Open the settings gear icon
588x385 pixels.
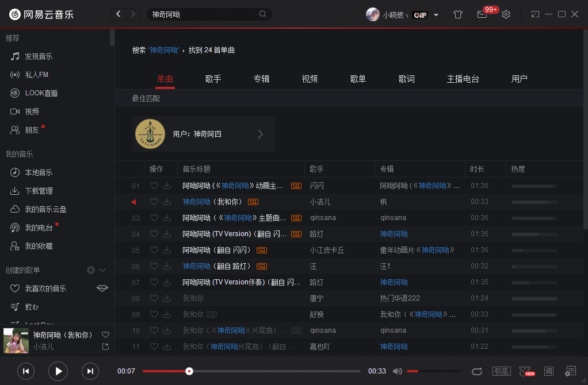tap(506, 14)
